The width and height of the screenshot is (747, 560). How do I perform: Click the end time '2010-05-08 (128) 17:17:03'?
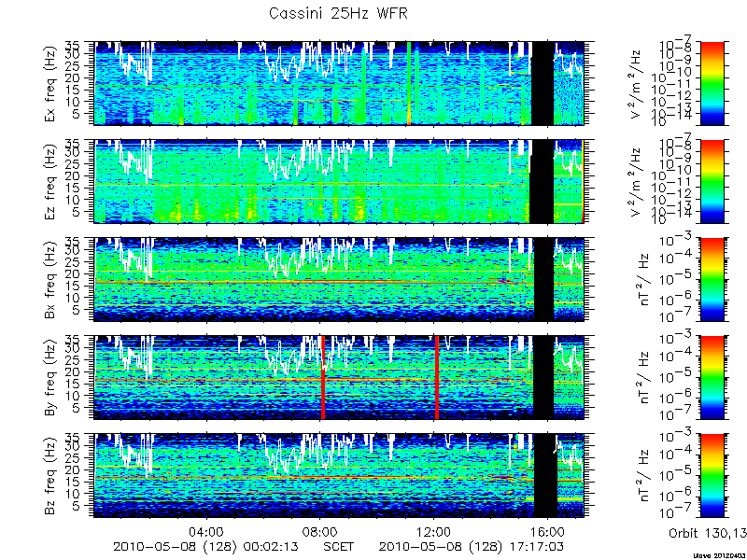(472, 546)
